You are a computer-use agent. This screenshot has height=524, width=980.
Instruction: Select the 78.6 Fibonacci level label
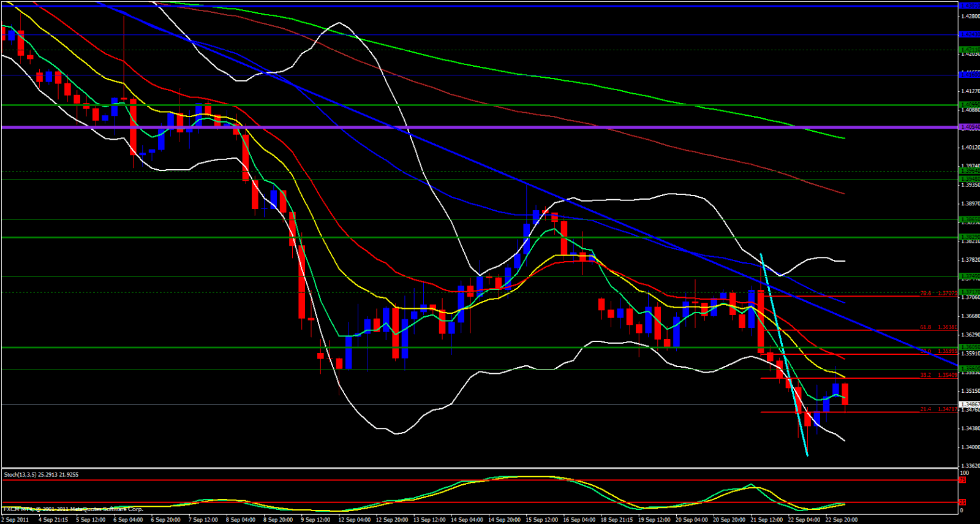[938, 294]
